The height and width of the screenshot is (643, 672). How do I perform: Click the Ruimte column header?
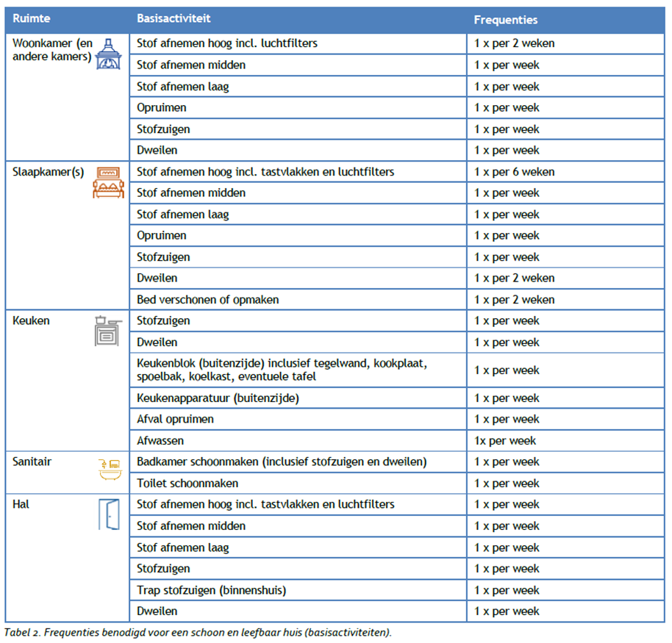31,18
